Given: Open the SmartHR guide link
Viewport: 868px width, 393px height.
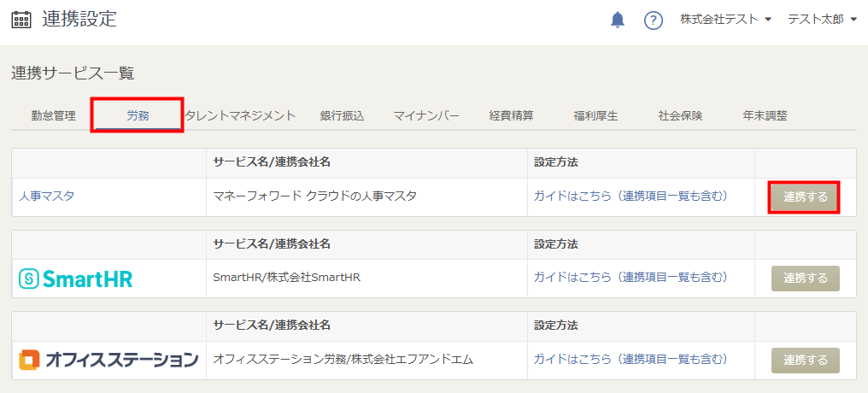Looking at the screenshot, I should [630, 277].
